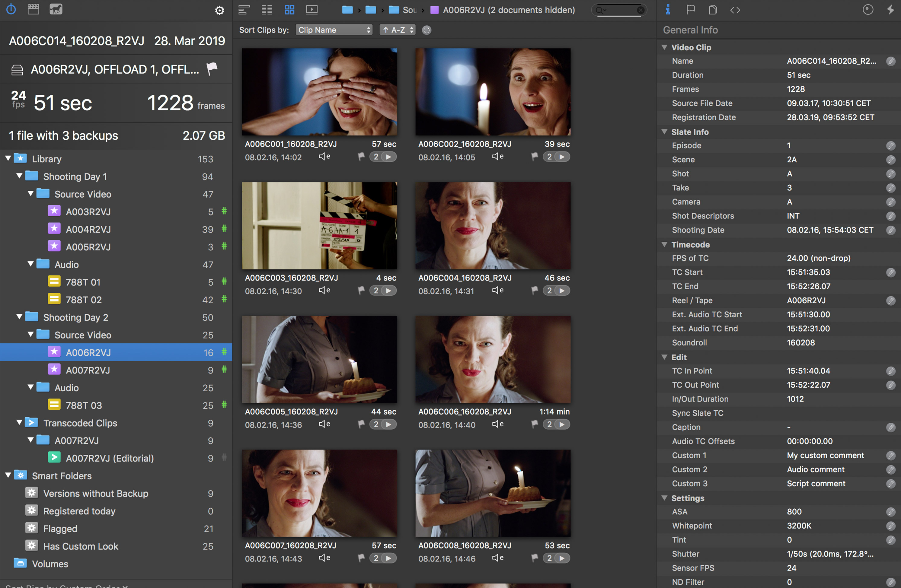Image resolution: width=901 pixels, height=588 pixels.
Task: Click the horse icon in the top-left toolbar
Action: point(56,9)
